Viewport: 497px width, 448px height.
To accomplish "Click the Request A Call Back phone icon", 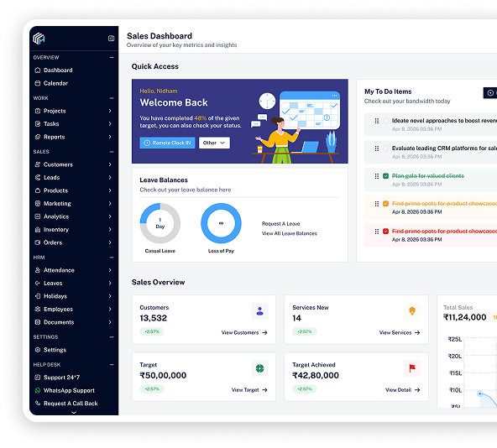I will coord(38,404).
